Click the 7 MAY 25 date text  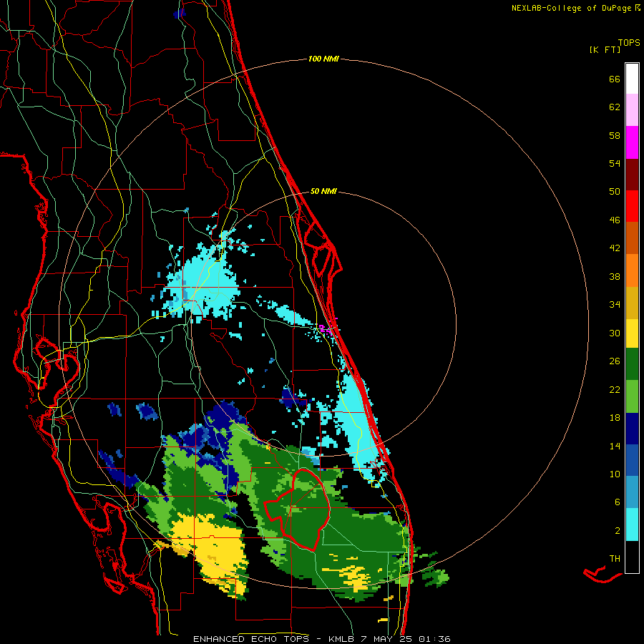[386, 639]
